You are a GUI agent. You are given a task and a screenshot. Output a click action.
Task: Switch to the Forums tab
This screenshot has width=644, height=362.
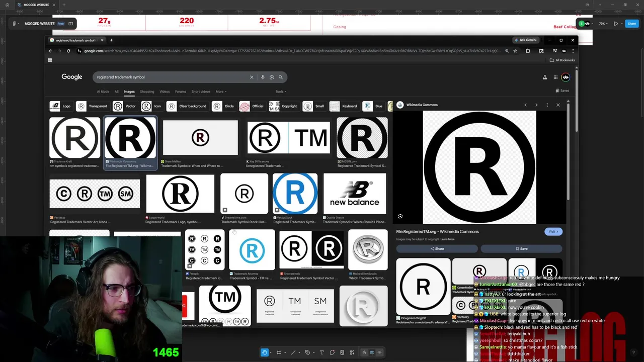[181, 92]
